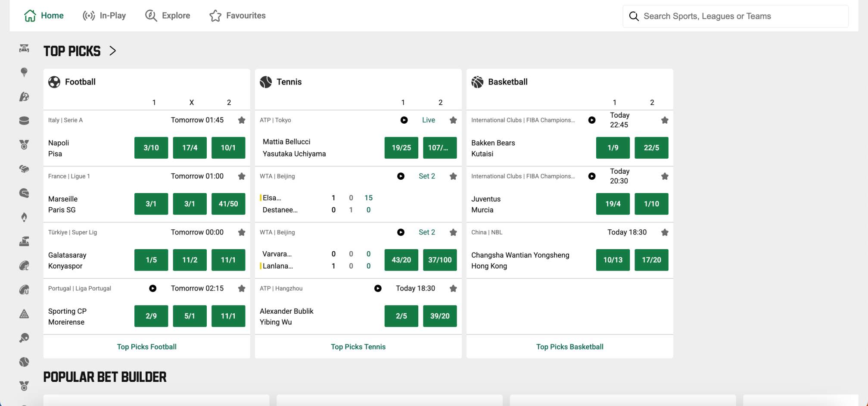Select the 3/10 odds for Napoli
This screenshot has height=406, width=868.
pos(151,147)
